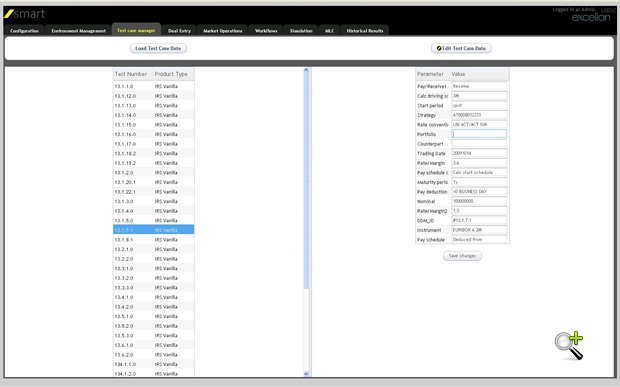Select test row 13.3.2.0
The width and height of the screenshot is (620, 387).
pyautogui.click(x=153, y=278)
